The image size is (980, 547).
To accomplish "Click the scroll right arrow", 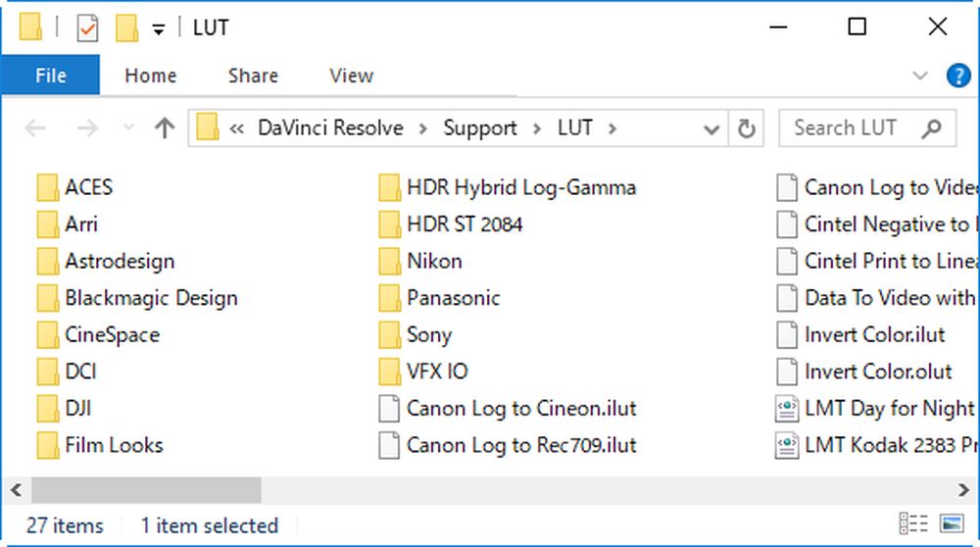I will pyautogui.click(x=963, y=490).
